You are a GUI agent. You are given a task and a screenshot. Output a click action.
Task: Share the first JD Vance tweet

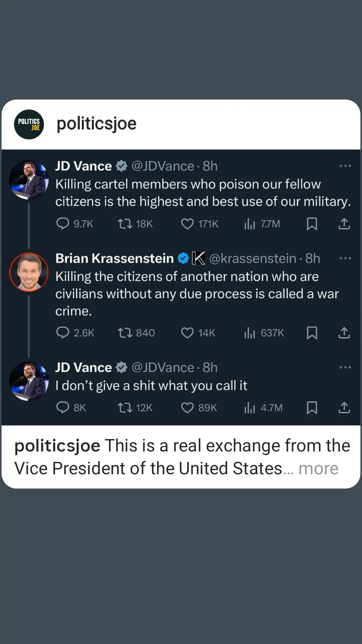(x=344, y=224)
